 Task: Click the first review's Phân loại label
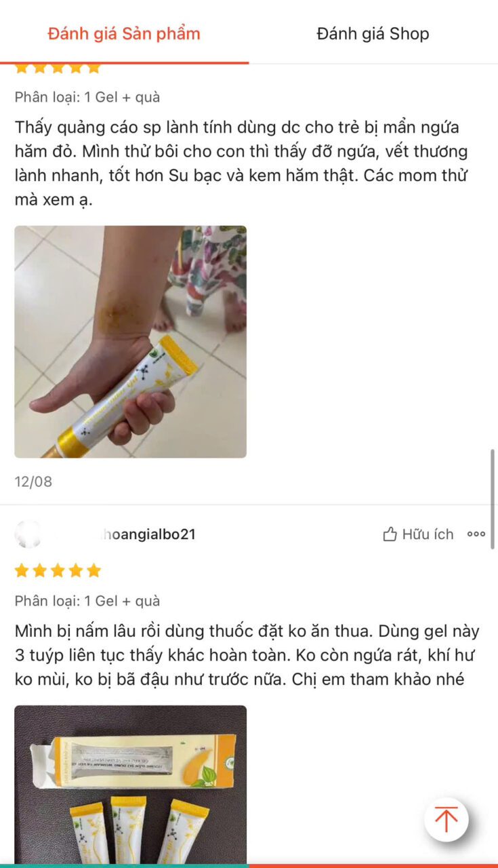coord(87,97)
